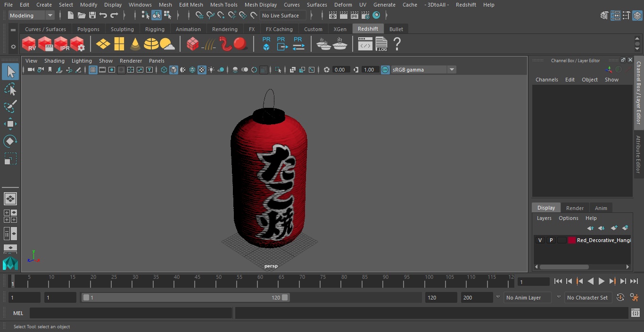Click the Red_Decorative layer red color swatch
644x332 pixels.
click(572, 240)
